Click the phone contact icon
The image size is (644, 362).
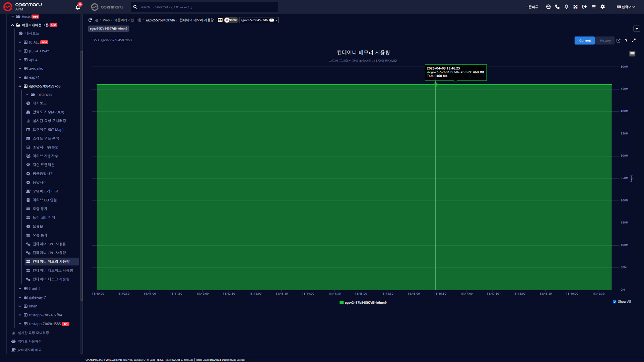[x=557, y=7]
